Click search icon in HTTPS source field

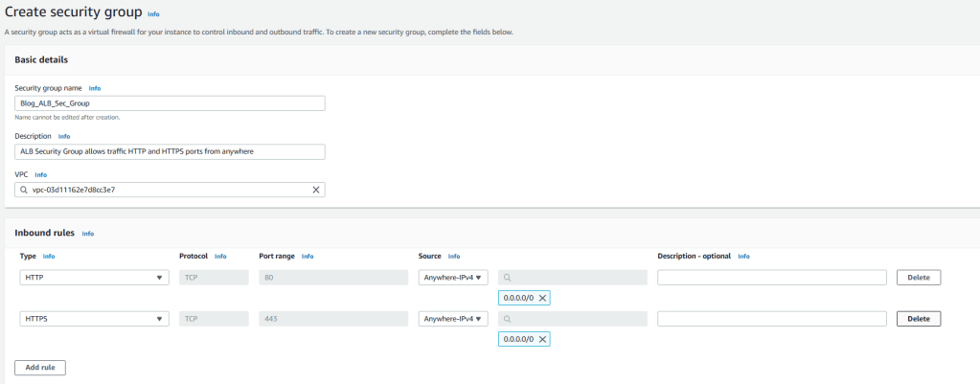[507, 319]
